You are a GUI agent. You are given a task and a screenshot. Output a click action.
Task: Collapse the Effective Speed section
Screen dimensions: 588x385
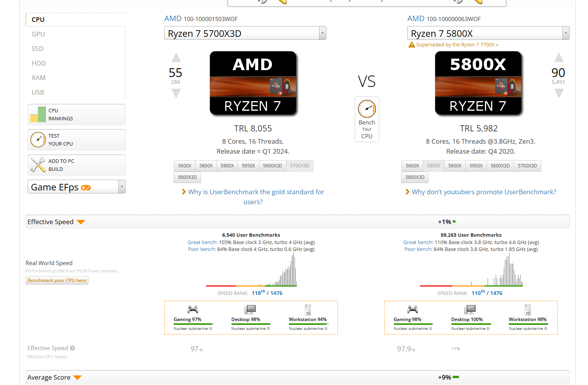[x=81, y=222]
